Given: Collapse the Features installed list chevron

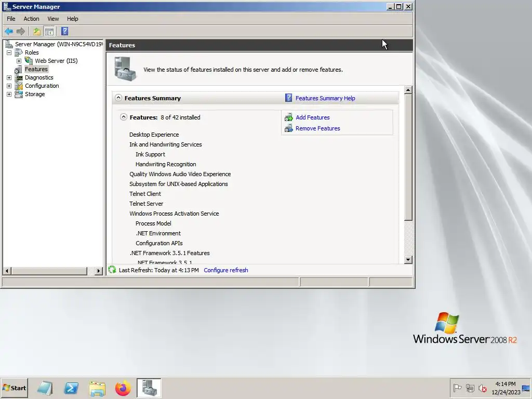Looking at the screenshot, I should pos(124,117).
